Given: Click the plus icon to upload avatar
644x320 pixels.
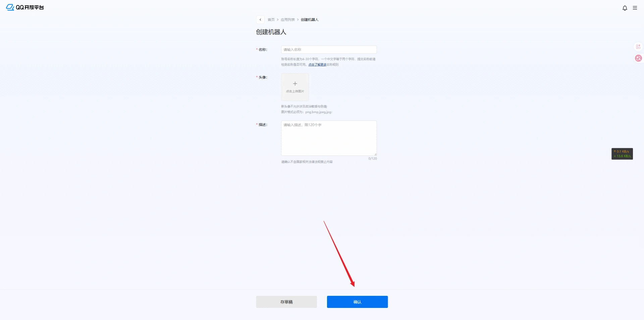Looking at the screenshot, I should tap(295, 84).
